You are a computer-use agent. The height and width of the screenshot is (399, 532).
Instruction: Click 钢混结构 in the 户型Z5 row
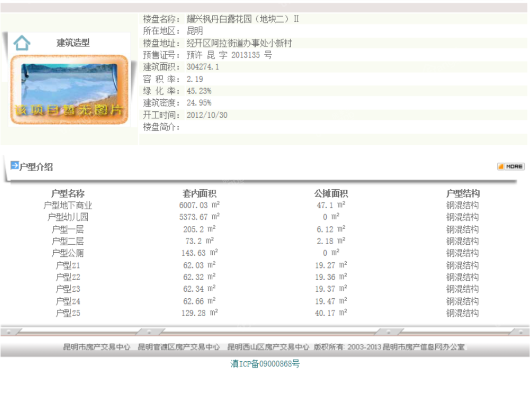pyautogui.click(x=463, y=313)
